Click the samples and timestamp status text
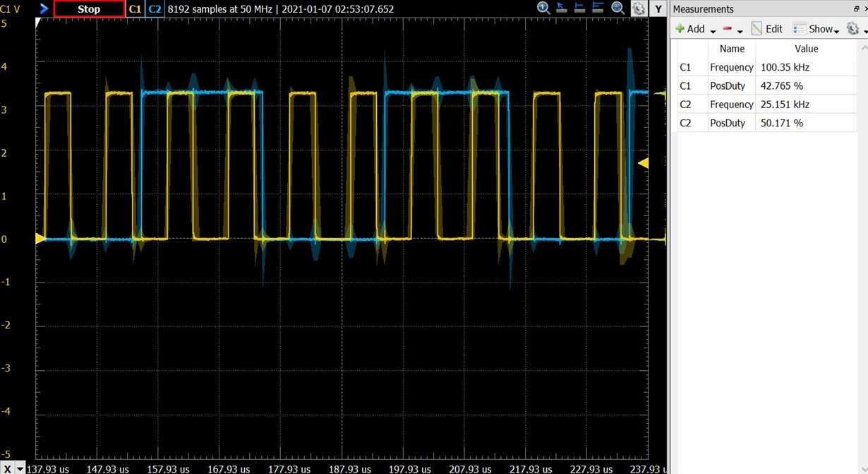 [281, 9]
